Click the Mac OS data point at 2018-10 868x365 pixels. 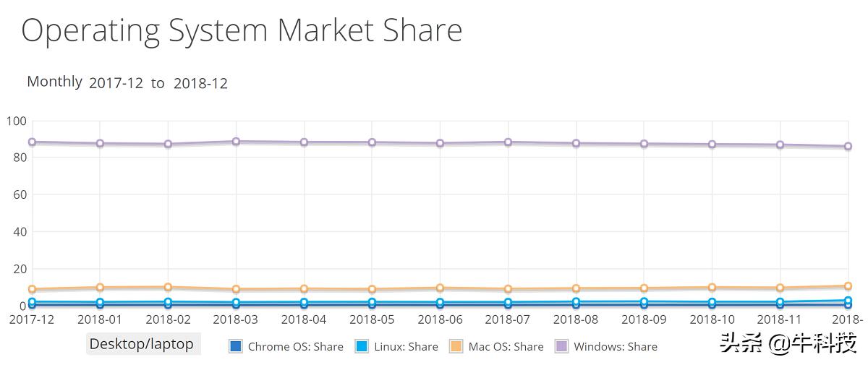712,288
